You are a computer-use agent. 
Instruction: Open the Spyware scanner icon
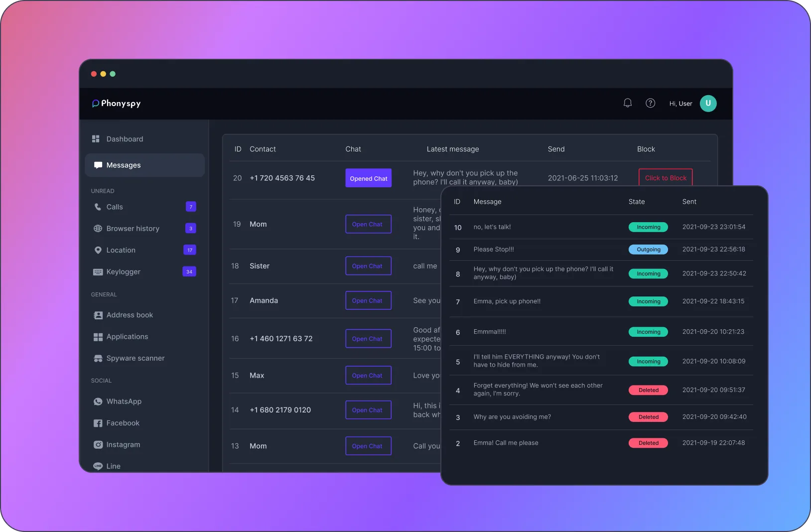98,359
